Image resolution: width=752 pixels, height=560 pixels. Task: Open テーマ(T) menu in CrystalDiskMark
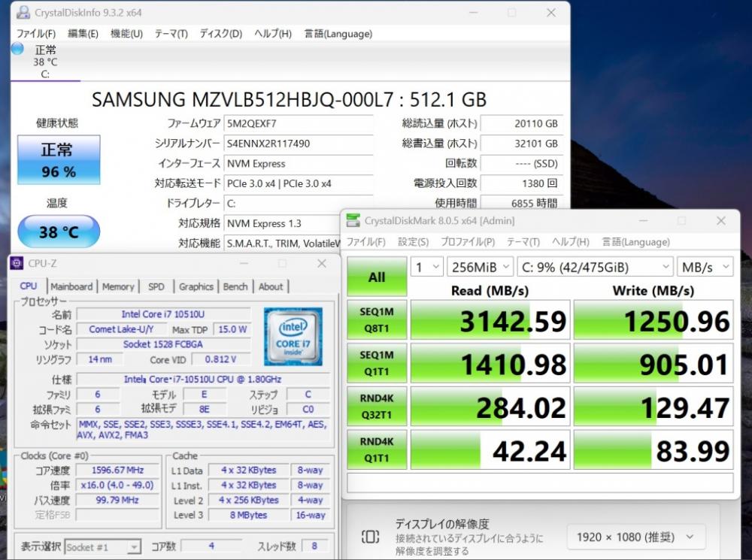pyautogui.click(x=523, y=241)
